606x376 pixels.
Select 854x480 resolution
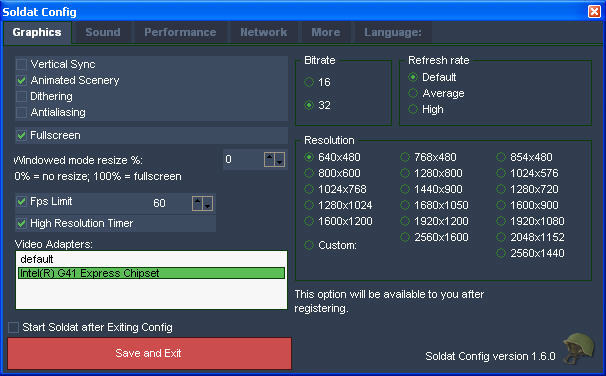[501, 157]
